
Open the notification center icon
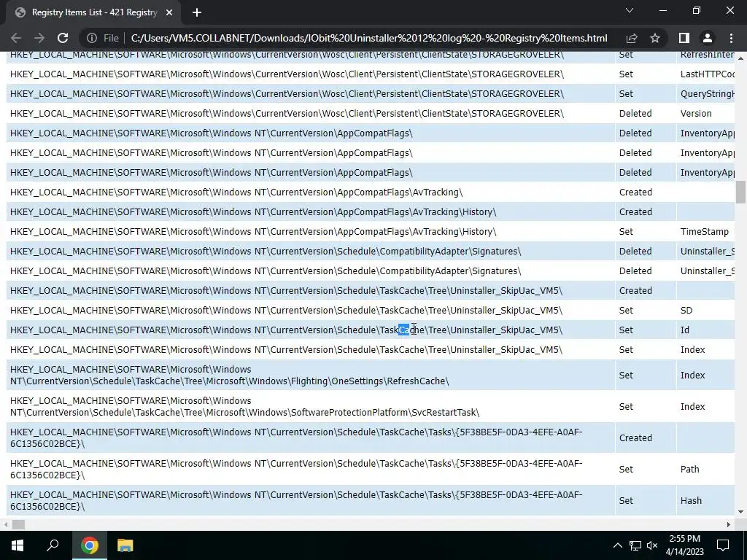723,545
